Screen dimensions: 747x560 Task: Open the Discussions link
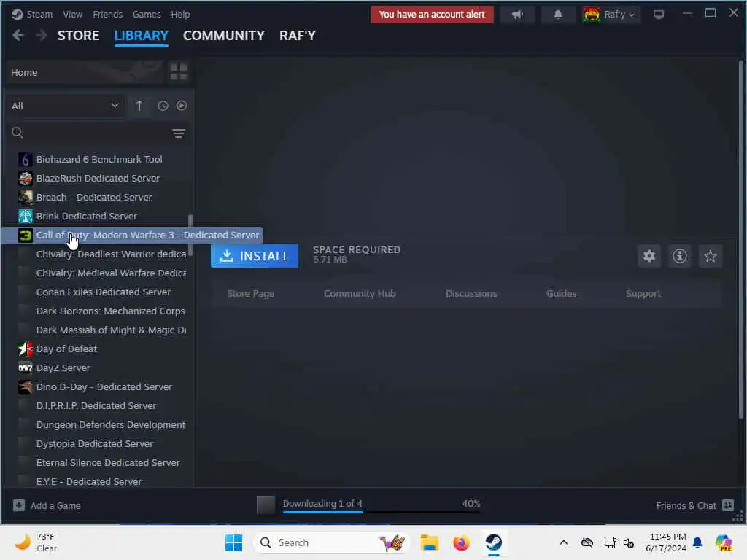[471, 293]
